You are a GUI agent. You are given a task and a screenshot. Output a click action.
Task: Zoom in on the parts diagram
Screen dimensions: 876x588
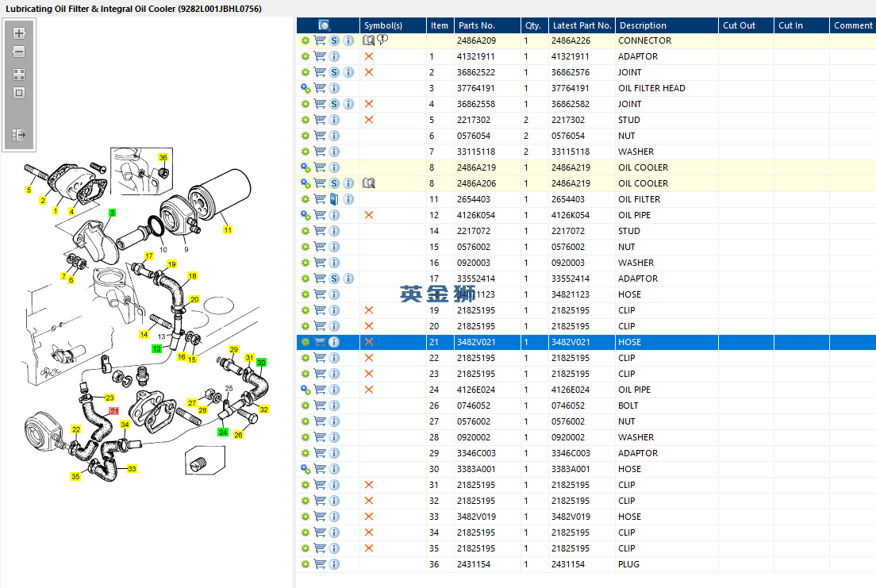19,33
